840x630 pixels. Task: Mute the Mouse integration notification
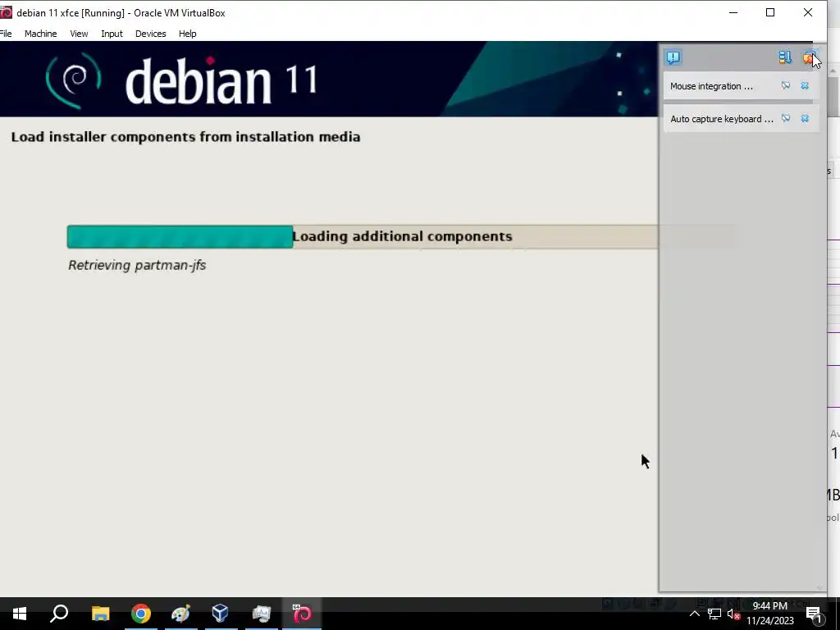point(785,85)
